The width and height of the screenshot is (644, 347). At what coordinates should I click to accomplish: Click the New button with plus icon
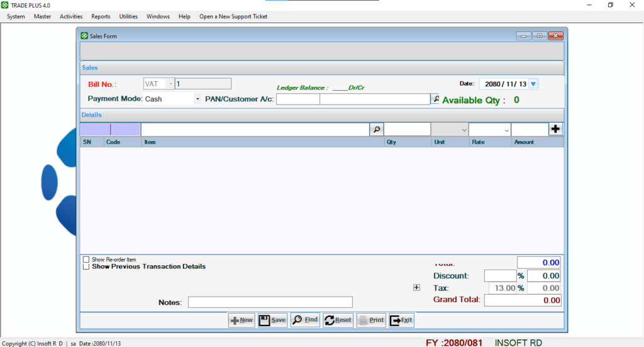click(241, 320)
